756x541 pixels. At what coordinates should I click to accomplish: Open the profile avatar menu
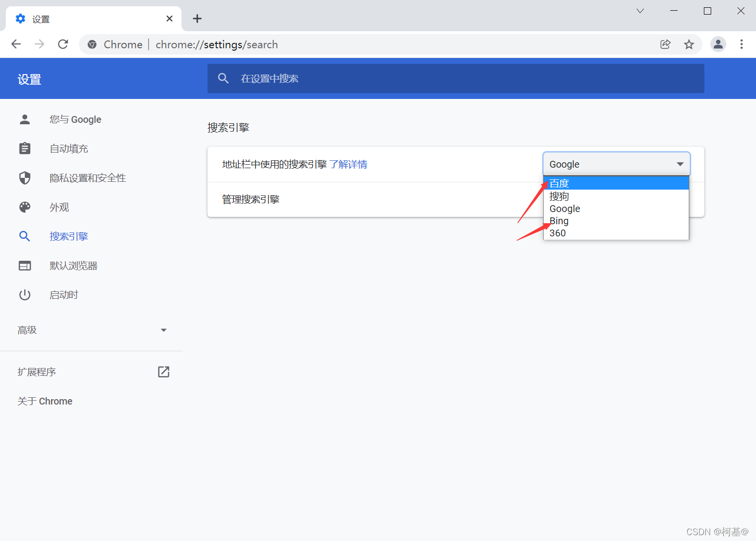(x=718, y=44)
